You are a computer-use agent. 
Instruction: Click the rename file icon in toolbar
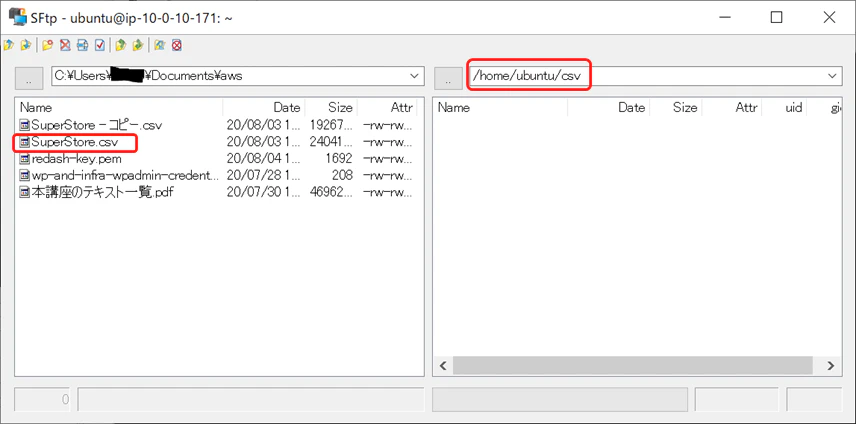click(x=82, y=45)
